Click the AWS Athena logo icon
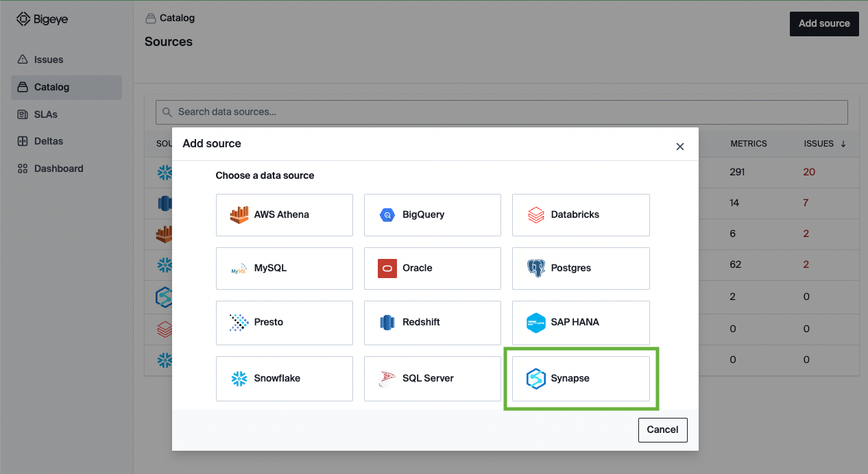This screenshot has height=474, width=868. [239, 214]
